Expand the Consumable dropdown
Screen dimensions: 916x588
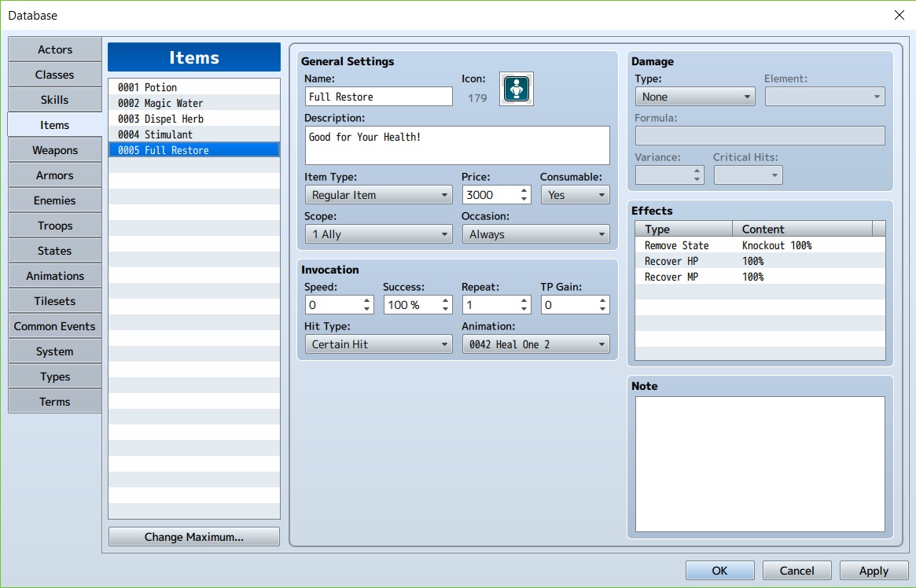[x=575, y=195]
